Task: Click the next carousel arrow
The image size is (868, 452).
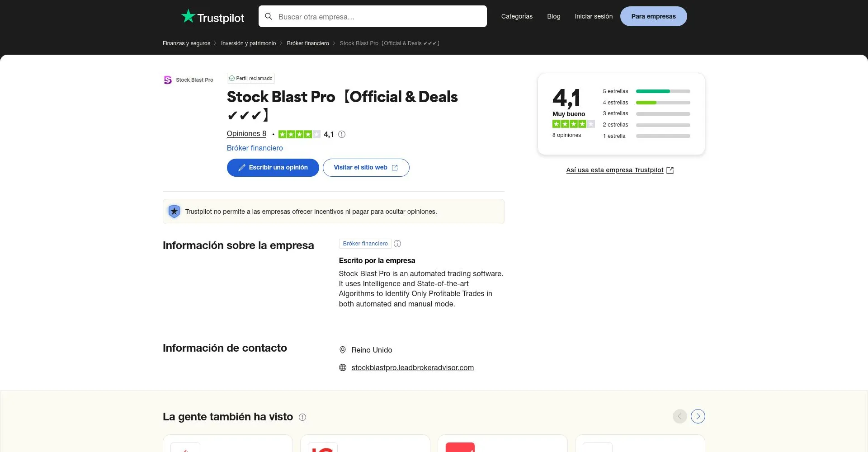Action: click(698, 416)
